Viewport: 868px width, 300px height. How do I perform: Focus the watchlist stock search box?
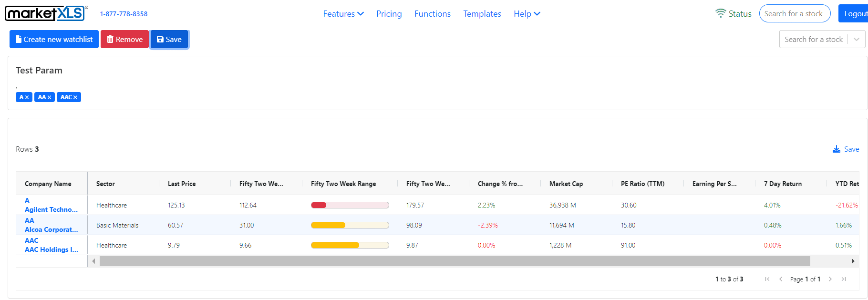pyautogui.click(x=814, y=40)
